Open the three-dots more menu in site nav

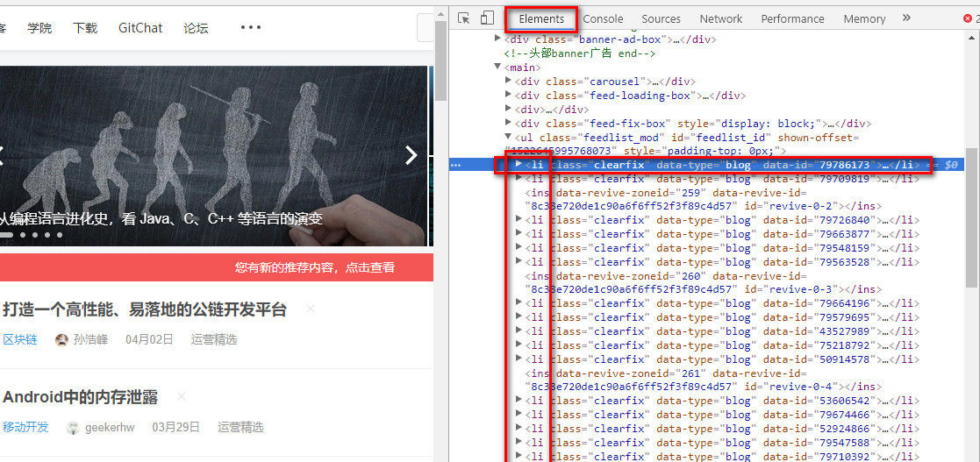[x=251, y=27]
